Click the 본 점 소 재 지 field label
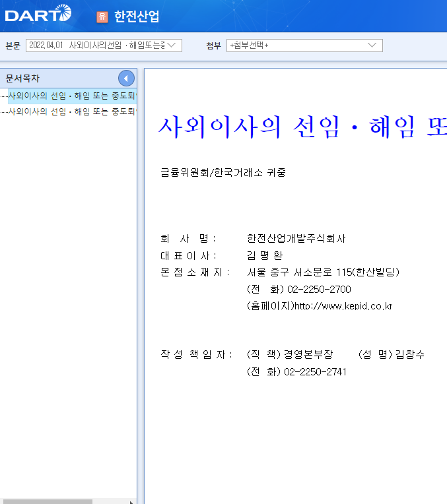This screenshot has height=504, width=447. click(195, 272)
